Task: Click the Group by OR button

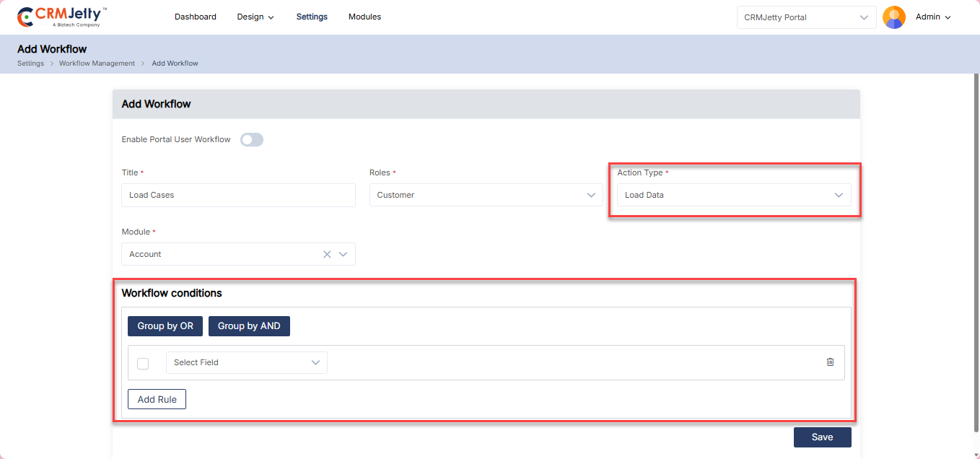Action: [165, 326]
